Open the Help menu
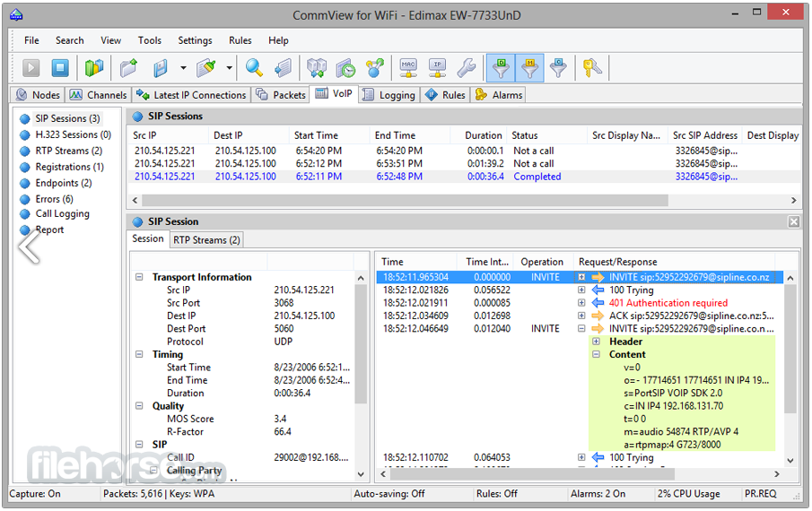 278,40
